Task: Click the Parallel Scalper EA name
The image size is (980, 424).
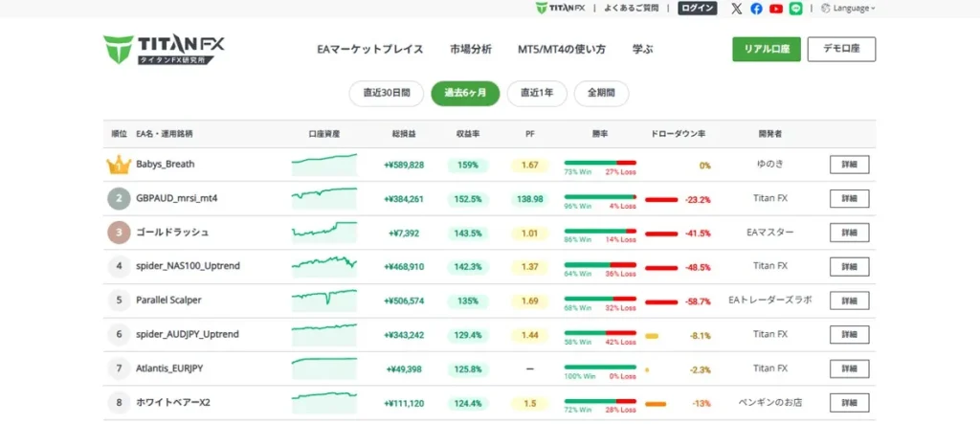Action: tap(168, 301)
